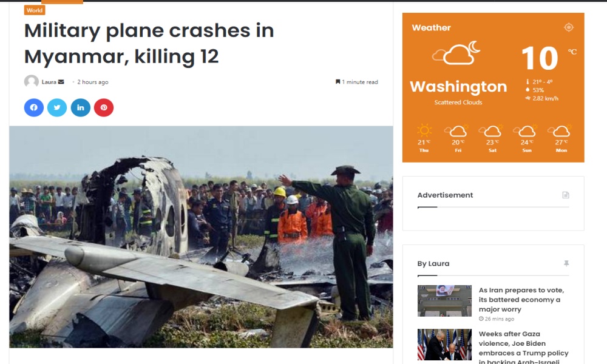Select Monday's 27 degree forecast
607x364 pixels.
pos(560,138)
